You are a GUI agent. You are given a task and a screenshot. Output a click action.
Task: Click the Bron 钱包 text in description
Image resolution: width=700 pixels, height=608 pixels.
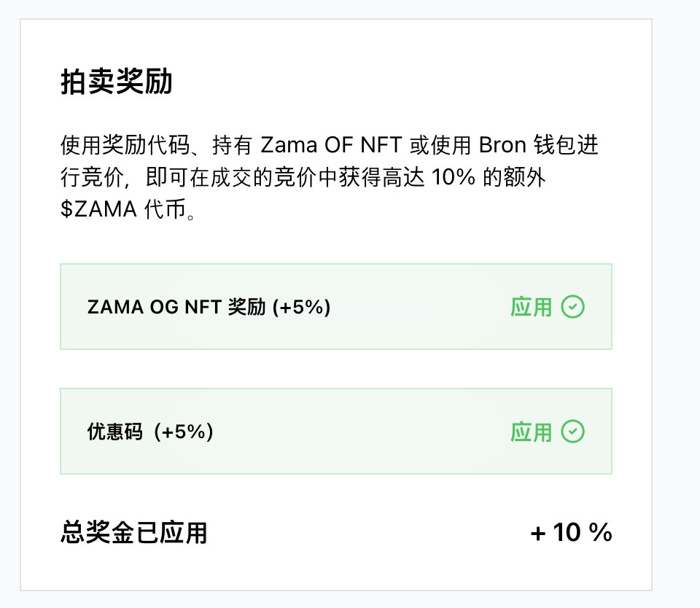click(519, 145)
